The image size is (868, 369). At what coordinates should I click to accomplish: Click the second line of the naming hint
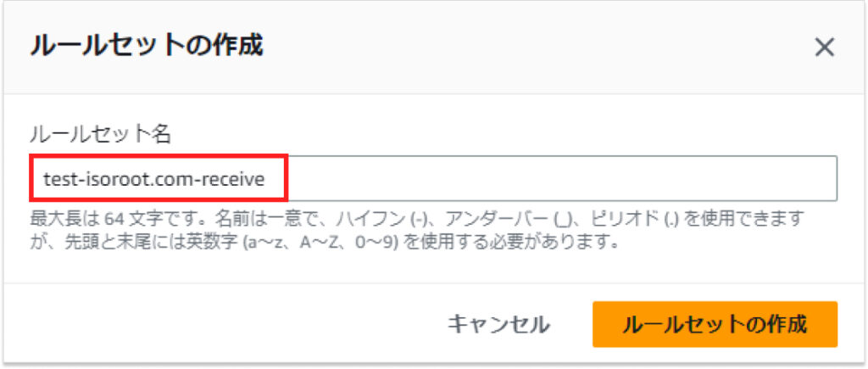324,243
